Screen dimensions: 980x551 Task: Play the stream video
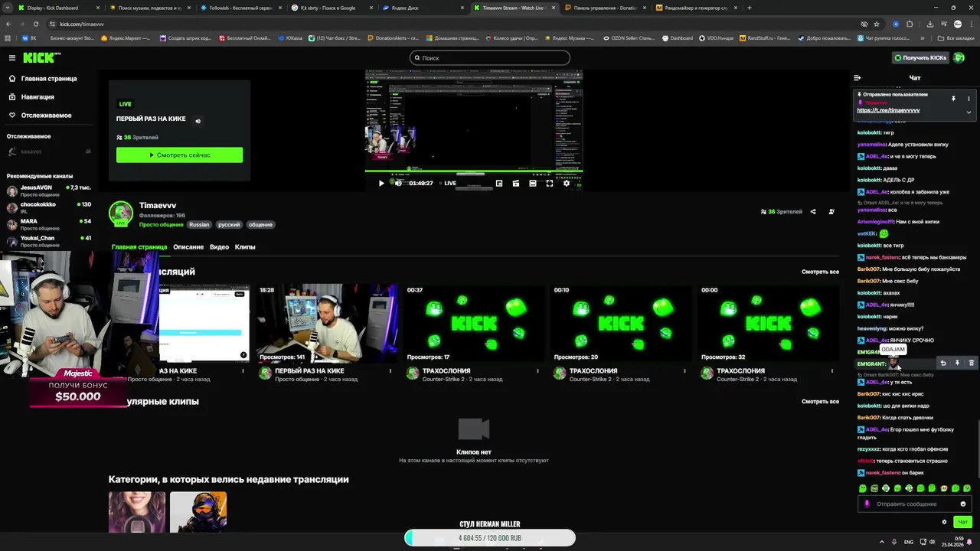pyautogui.click(x=381, y=183)
